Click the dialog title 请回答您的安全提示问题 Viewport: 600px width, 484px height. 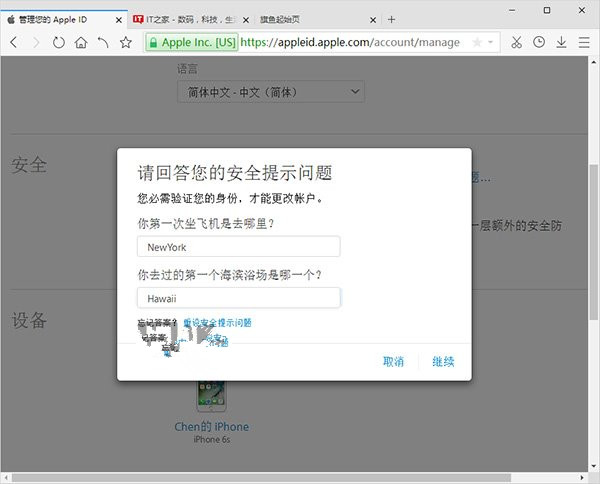[x=235, y=173]
